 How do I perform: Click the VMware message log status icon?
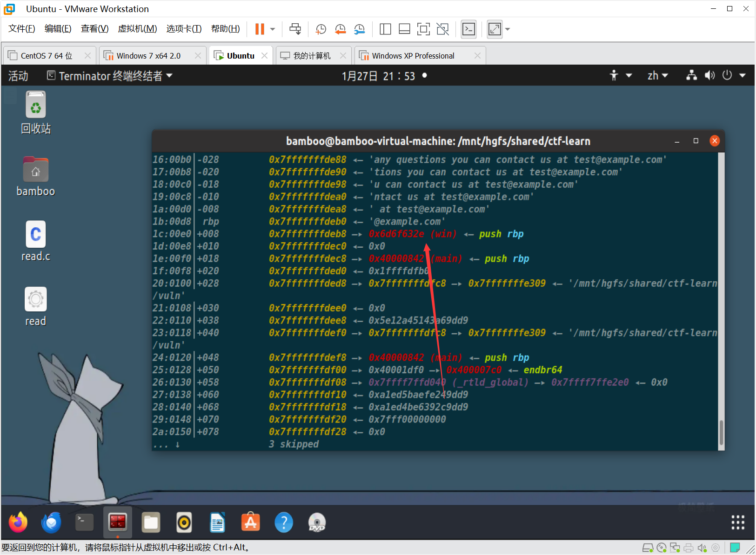coord(735,548)
